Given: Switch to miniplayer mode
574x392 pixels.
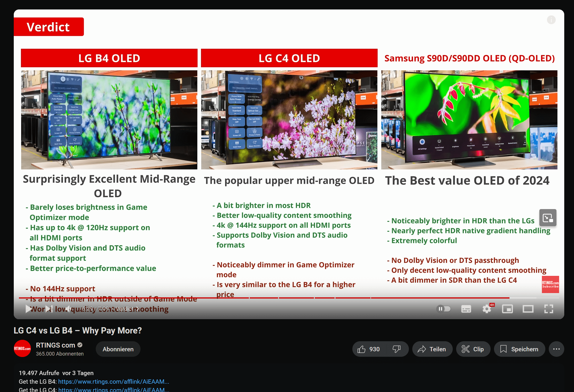Looking at the screenshot, I should pos(507,309).
